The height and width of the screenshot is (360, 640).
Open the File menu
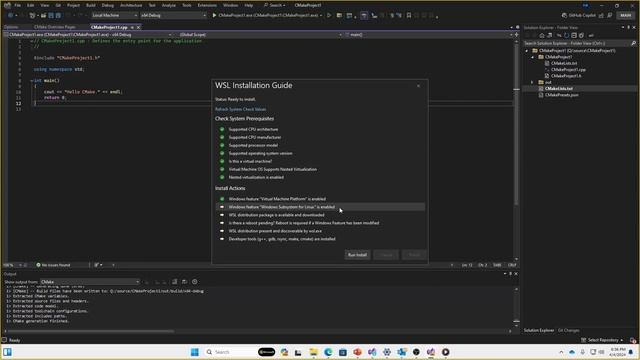tap(18, 5)
